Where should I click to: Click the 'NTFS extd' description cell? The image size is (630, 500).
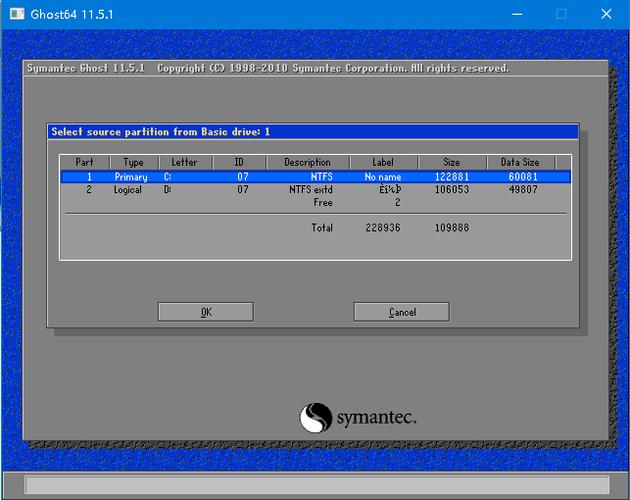click(311, 189)
